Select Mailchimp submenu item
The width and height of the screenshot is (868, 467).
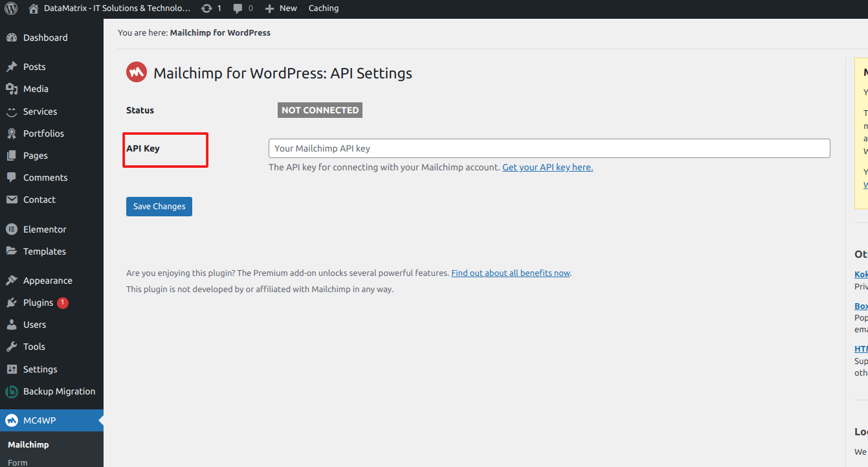pyautogui.click(x=28, y=444)
